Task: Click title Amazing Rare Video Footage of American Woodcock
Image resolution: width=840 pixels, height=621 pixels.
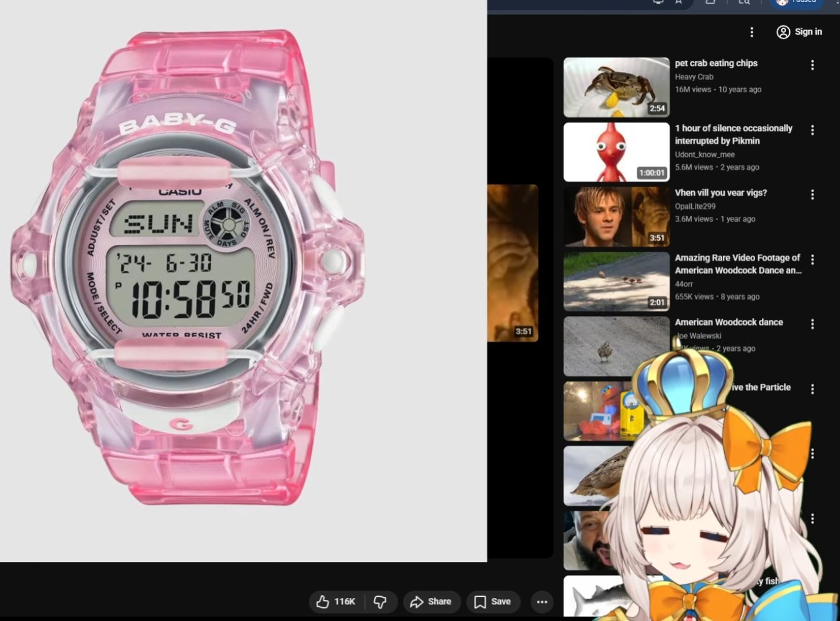Action: (738, 264)
